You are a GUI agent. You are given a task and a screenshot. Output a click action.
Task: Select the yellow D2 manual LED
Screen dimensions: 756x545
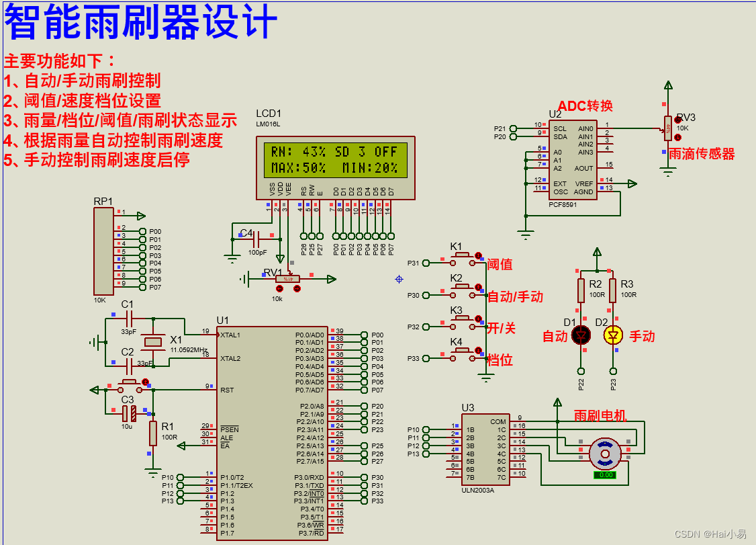(613, 335)
